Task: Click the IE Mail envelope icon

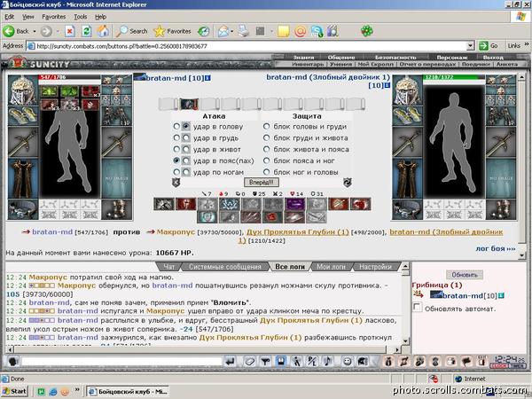Action: pos(223,31)
